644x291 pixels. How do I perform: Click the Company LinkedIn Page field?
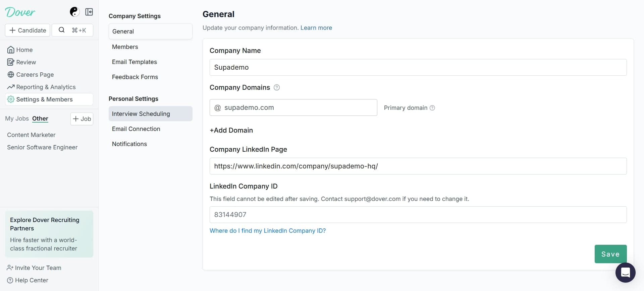(418, 166)
